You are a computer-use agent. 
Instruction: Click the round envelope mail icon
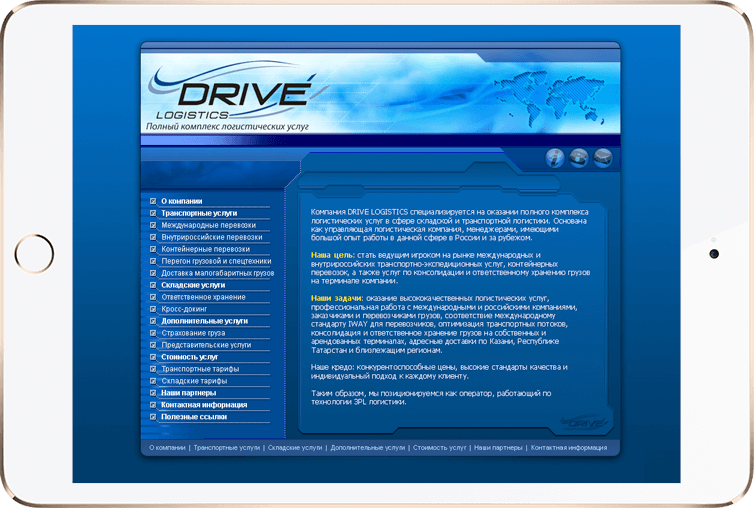tap(603, 158)
